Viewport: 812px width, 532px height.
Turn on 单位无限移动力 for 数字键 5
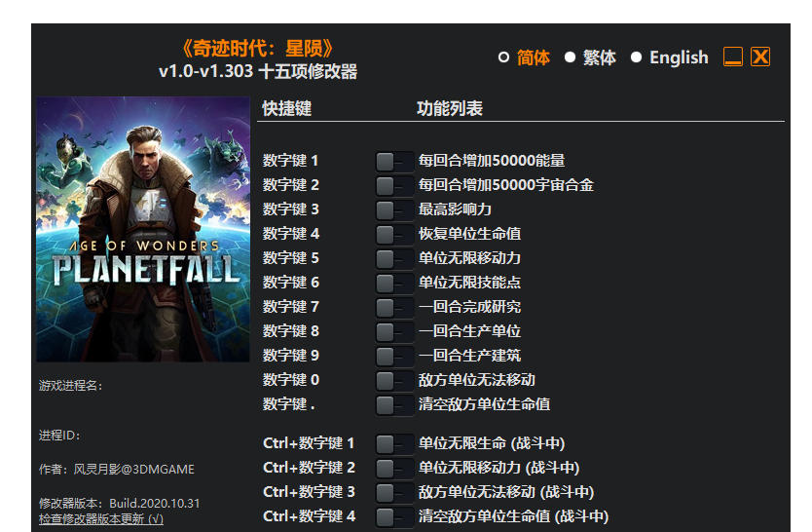(394, 258)
